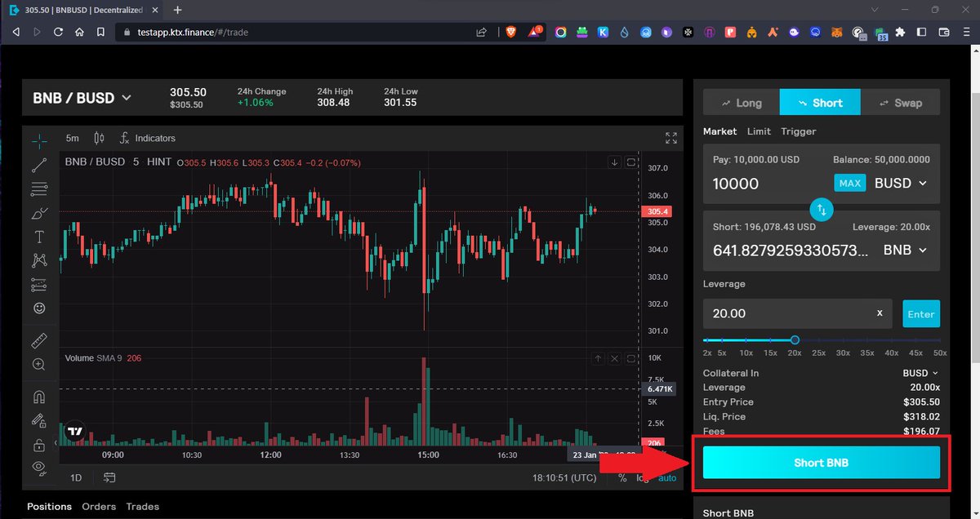Screen dimensions: 980x519
Task: Select the measure ruler tool
Action: point(39,340)
